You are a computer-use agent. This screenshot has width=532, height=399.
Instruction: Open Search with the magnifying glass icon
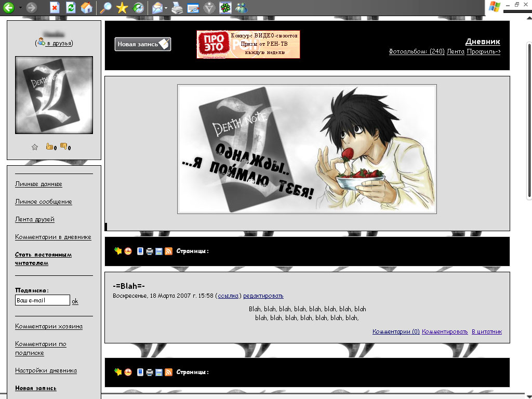pyautogui.click(x=105, y=7)
